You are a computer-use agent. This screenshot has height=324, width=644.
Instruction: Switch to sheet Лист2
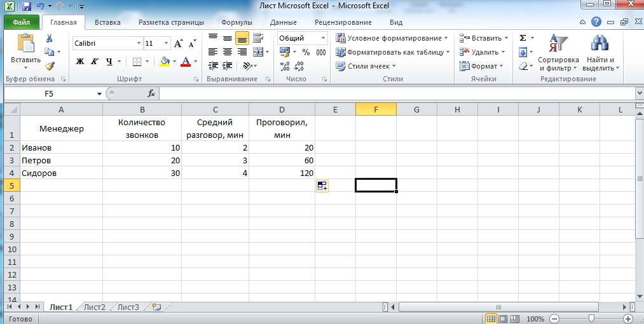[x=95, y=307]
